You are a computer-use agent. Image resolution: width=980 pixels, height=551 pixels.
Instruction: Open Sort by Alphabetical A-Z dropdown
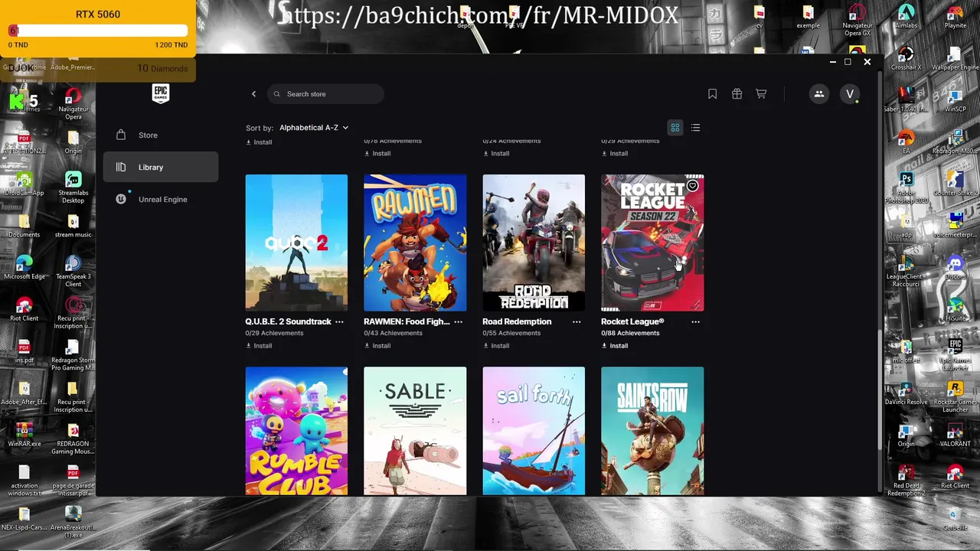click(314, 128)
